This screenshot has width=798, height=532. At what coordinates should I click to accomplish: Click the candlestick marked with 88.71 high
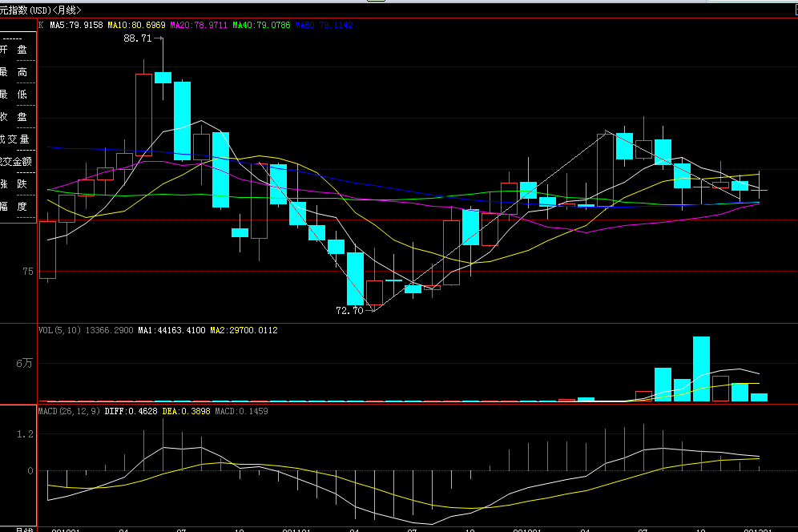pos(163,78)
